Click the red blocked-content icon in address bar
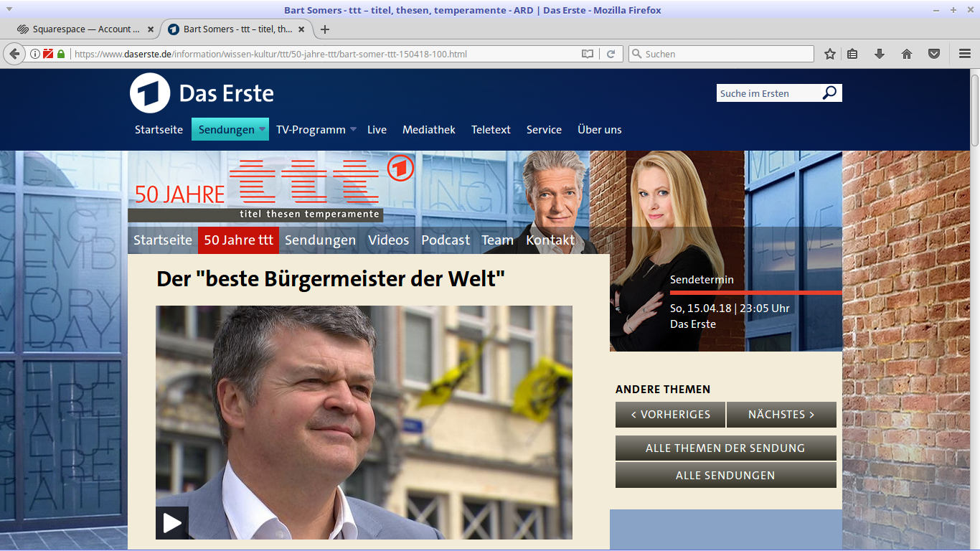 click(x=48, y=54)
